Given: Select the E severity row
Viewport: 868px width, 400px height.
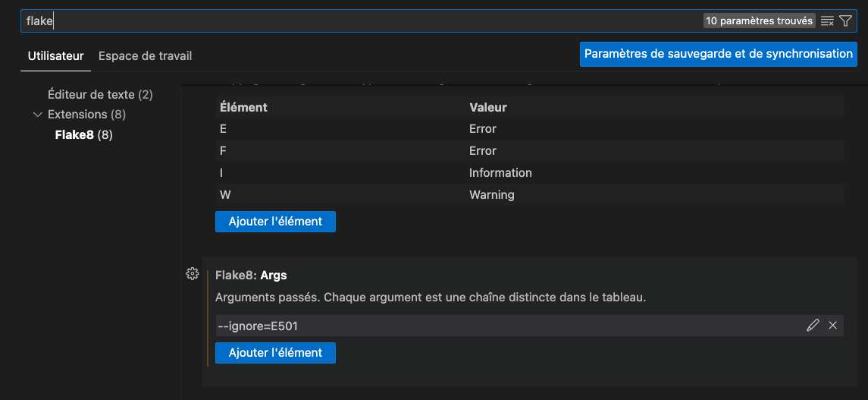Looking at the screenshot, I should coord(528,129).
